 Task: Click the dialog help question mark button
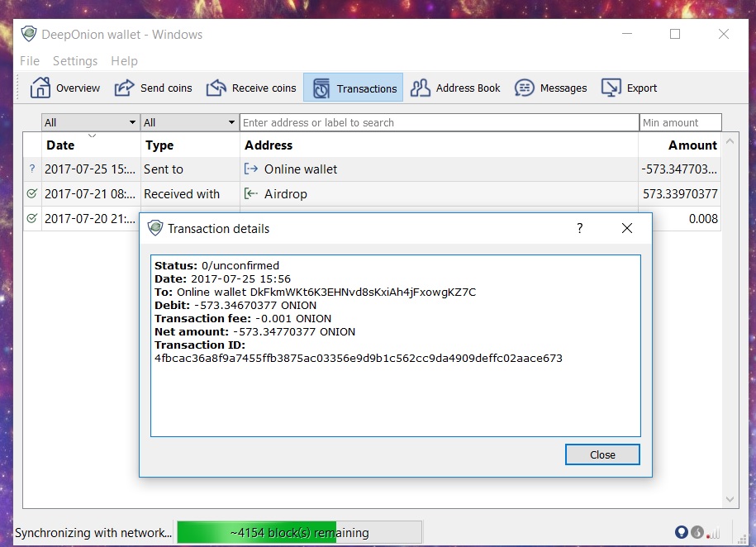point(580,228)
